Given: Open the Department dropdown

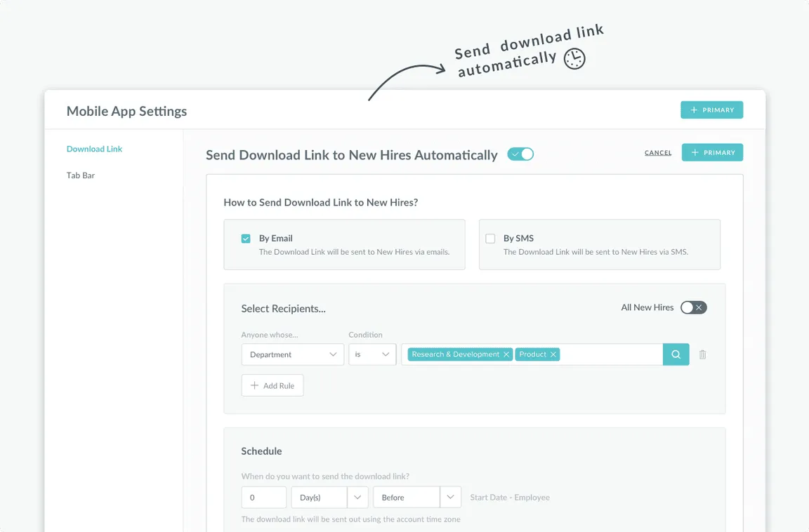Looking at the screenshot, I should point(293,354).
